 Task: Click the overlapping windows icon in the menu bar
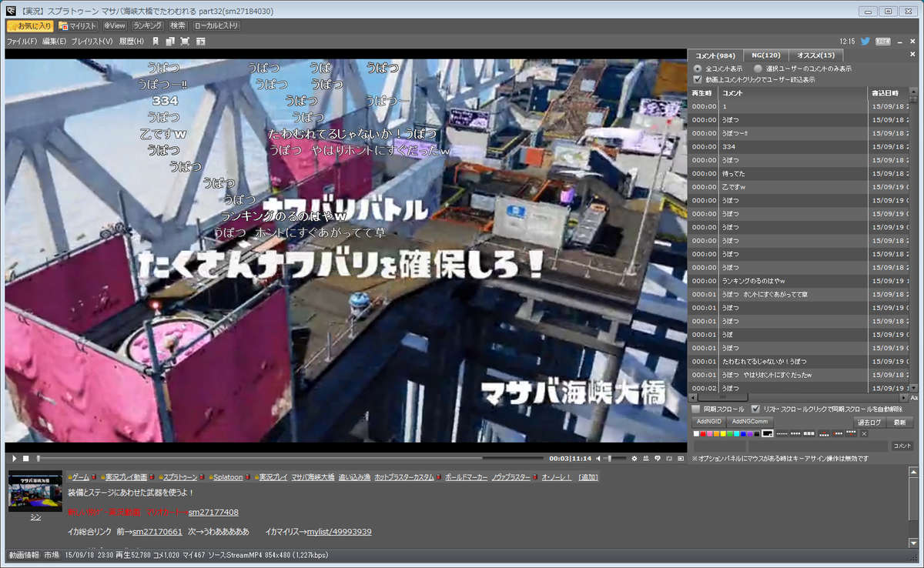[x=172, y=41]
